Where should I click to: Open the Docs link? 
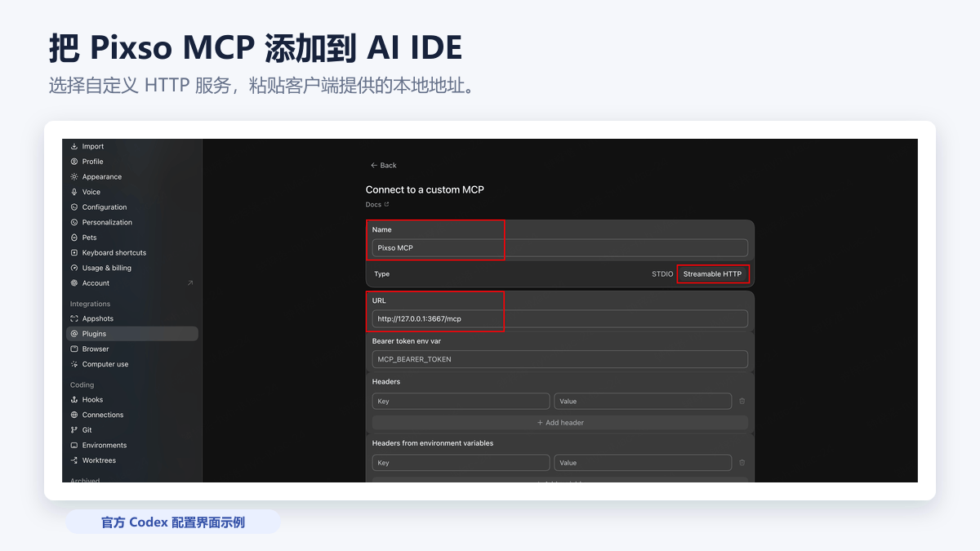pyautogui.click(x=373, y=205)
